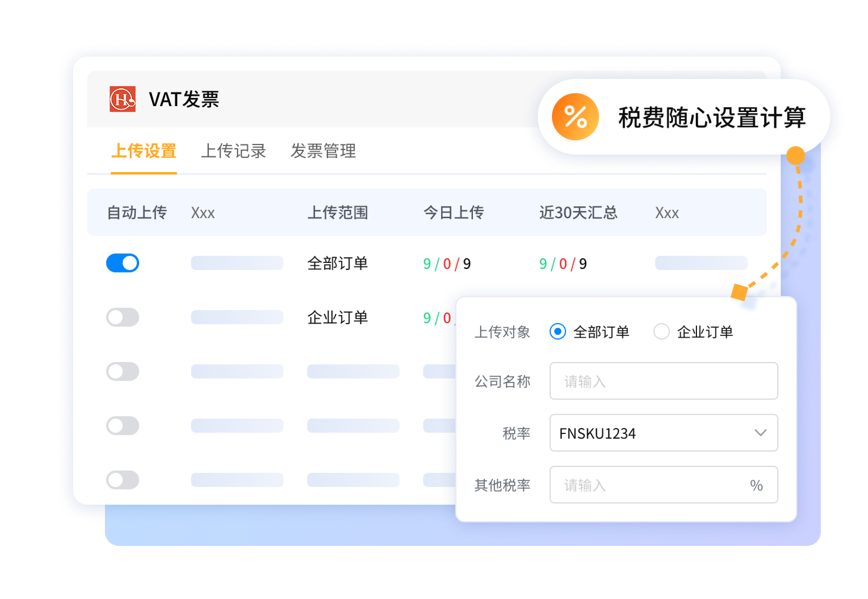
Task: Go to the 发票管理 tab
Action: (x=323, y=151)
